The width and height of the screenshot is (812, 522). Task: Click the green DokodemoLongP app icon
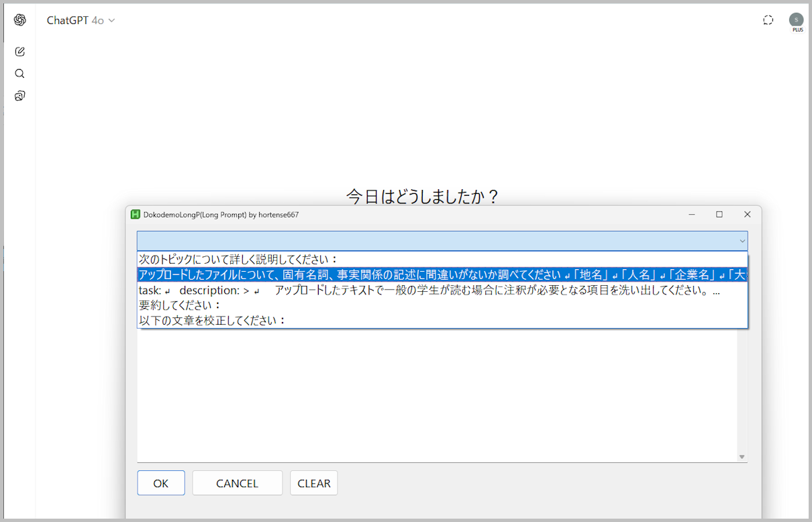[x=136, y=215]
